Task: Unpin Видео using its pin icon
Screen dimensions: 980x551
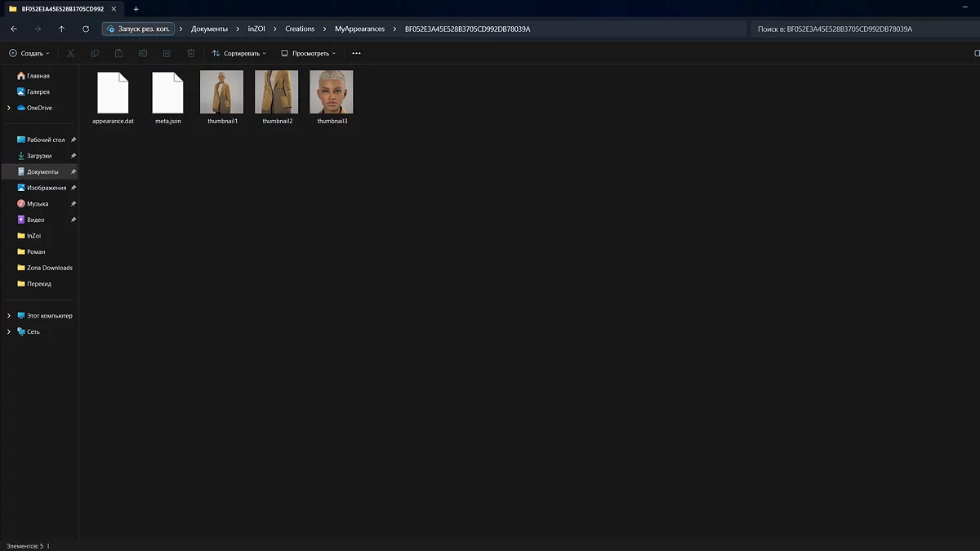Action: coord(73,220)
